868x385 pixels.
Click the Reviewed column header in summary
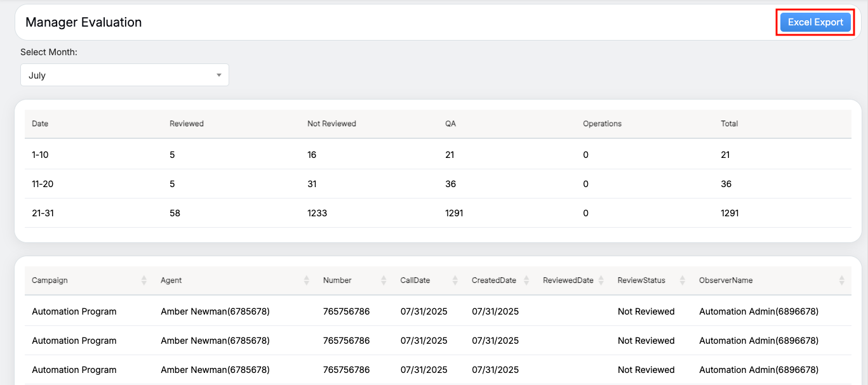click(x=187, y=124)
